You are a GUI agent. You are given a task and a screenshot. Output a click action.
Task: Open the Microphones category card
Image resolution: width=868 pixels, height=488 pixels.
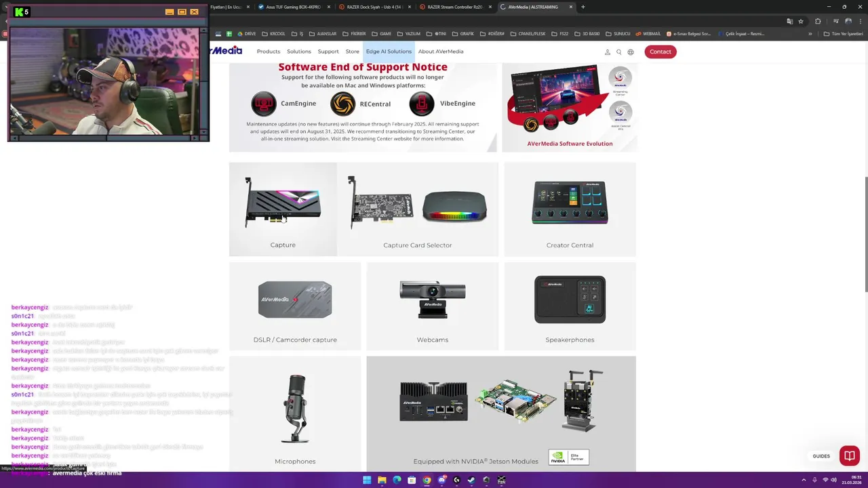[295, 414]
